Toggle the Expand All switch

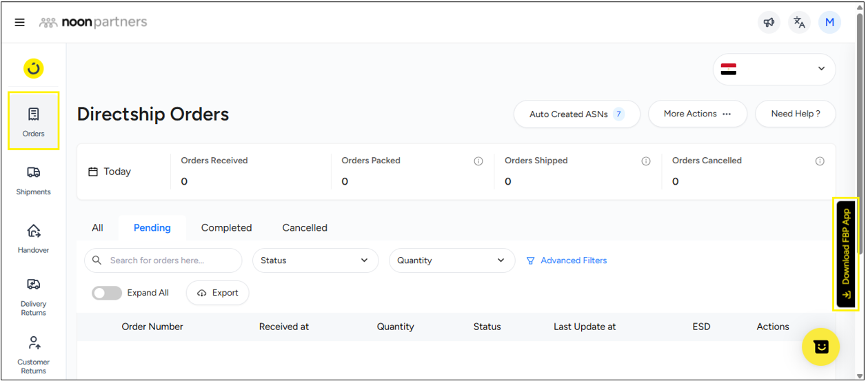(107, 293)
